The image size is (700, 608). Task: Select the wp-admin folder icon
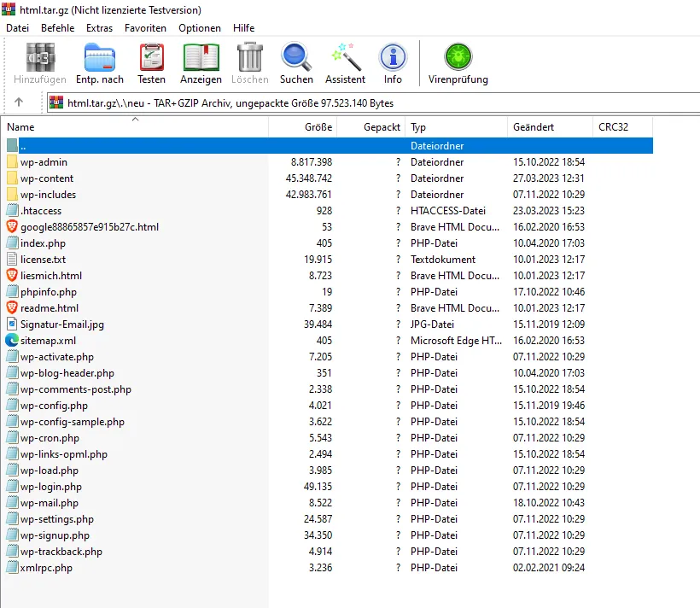point(13,161)
